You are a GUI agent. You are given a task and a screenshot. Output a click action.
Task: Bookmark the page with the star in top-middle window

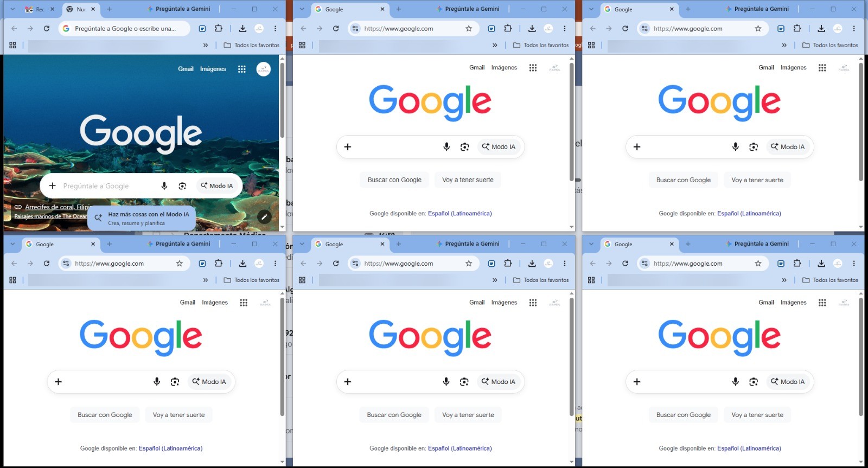(469, 28)
